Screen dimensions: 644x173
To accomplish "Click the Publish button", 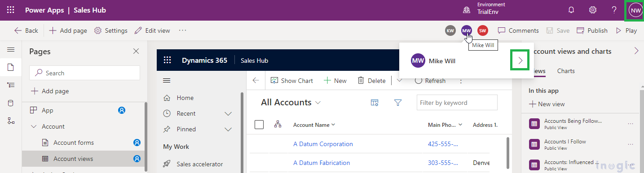I will (592, 30).
